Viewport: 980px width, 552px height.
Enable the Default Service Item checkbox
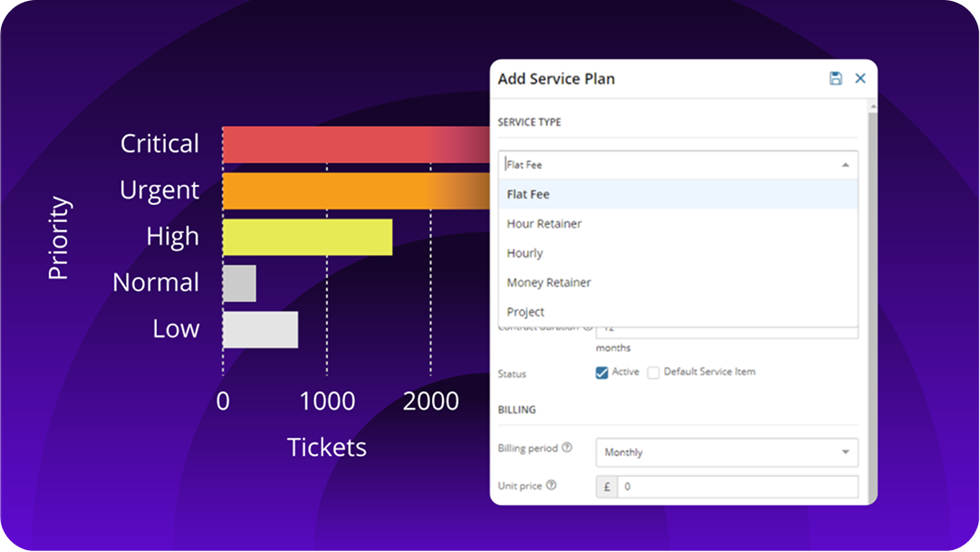tap(653, 373)
